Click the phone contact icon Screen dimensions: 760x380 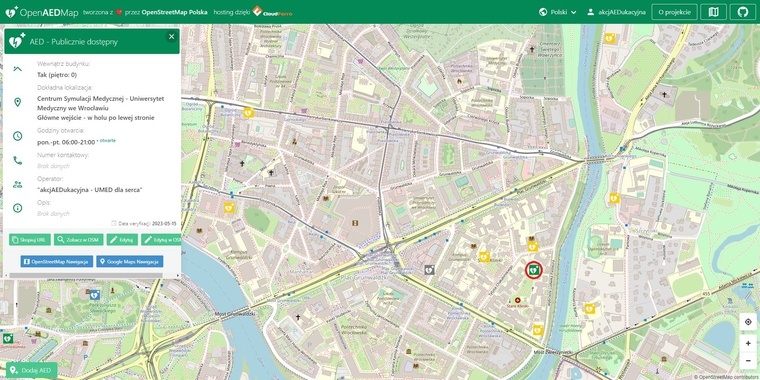[x=17, y=160]
